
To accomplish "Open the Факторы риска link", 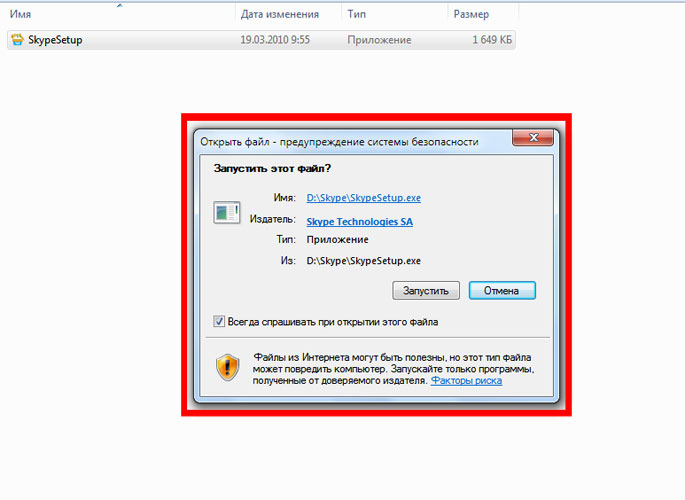I will (466, 381).
